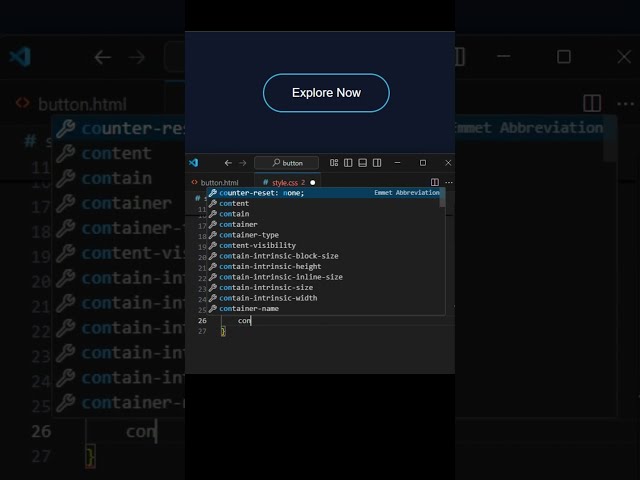
Task: Click the large VS Code logo in the background window
Action: [x=20, y=57]
